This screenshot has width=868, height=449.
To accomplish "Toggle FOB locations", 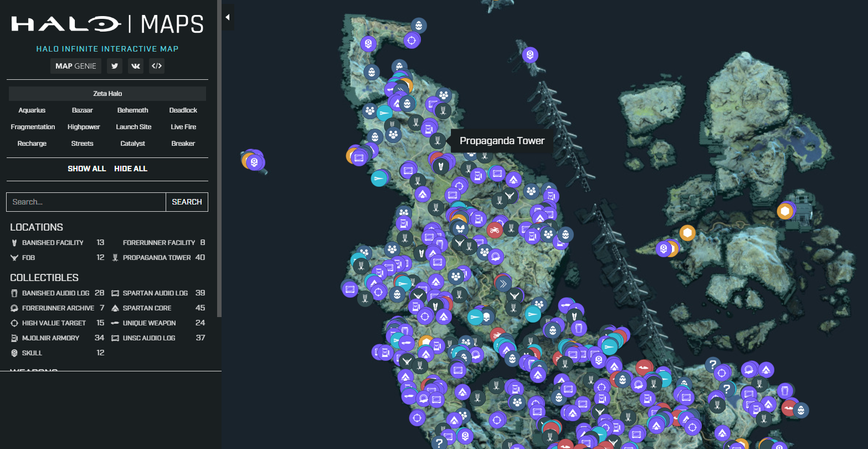I will 58,258.
